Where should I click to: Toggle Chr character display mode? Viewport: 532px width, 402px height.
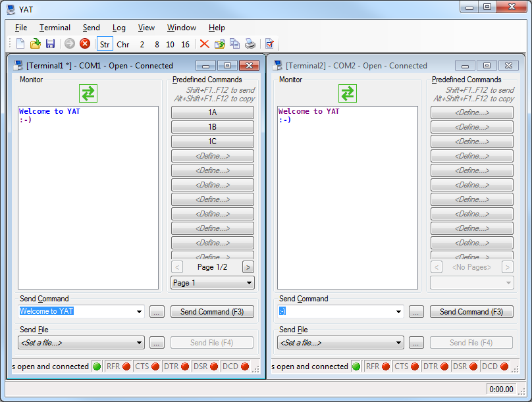pyautogui.click(x=123, y=44)
